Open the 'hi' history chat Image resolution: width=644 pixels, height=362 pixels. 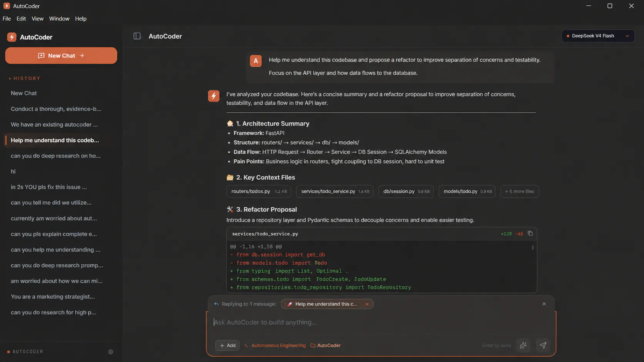61,171
